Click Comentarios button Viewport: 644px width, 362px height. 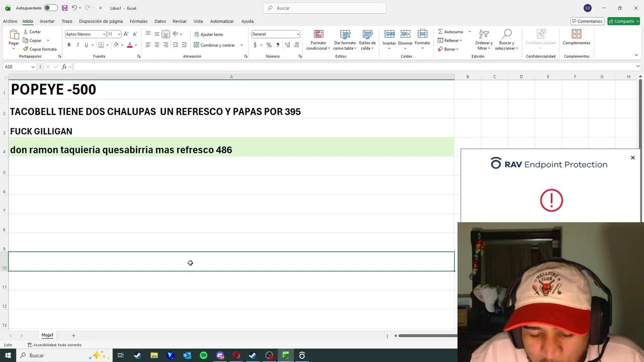click(587, 21)
